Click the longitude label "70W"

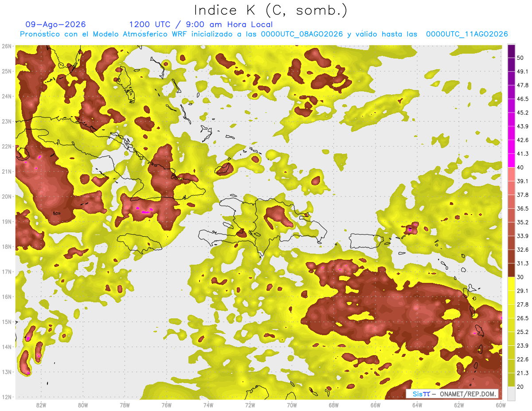292,405
